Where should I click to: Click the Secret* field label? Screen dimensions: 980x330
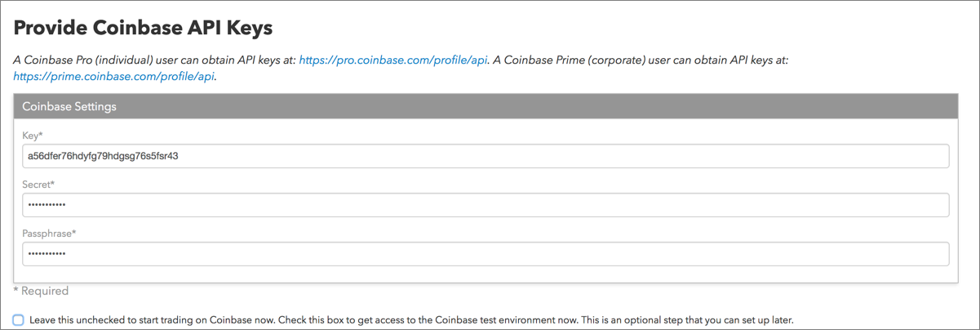pyautogui.click(x=38, y=185)
